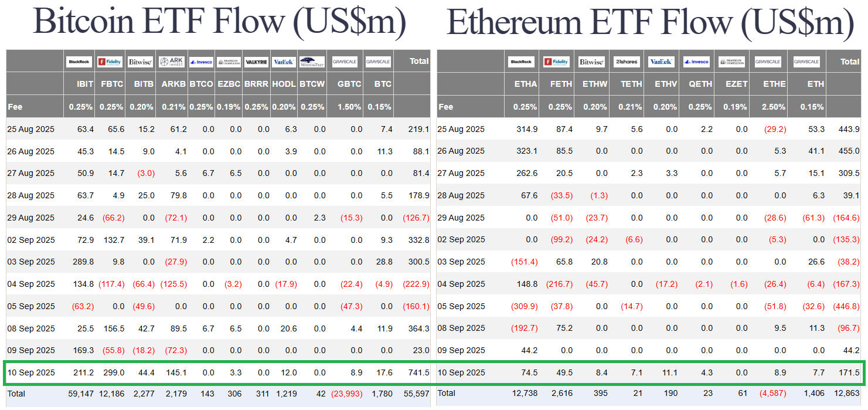Click the WisdomTree logo

[x=312, y=62]
